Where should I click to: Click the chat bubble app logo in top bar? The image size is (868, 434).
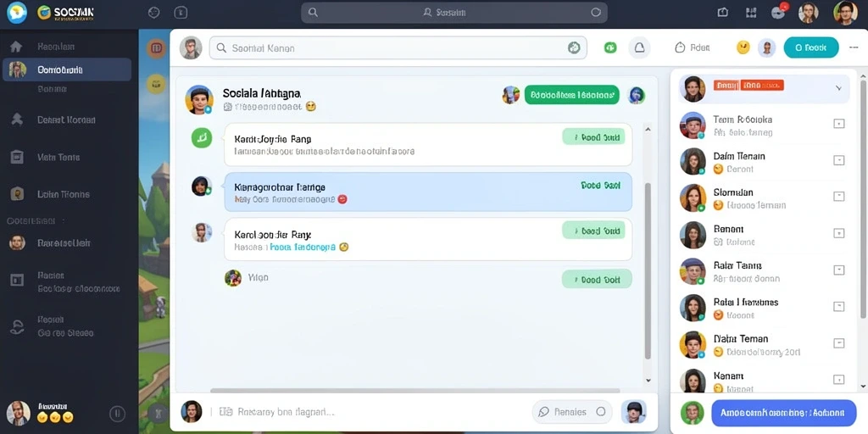click(x=17, y=12)
